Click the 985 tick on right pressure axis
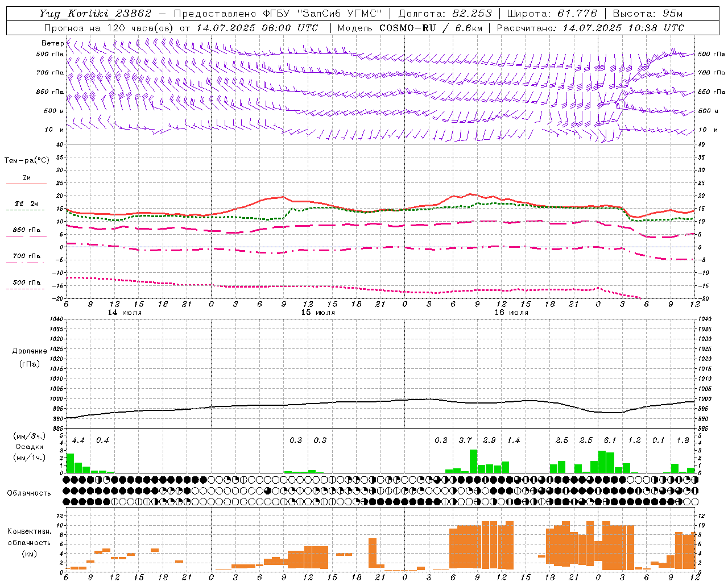Screen dimensions: 728x582 click(704, 429)
